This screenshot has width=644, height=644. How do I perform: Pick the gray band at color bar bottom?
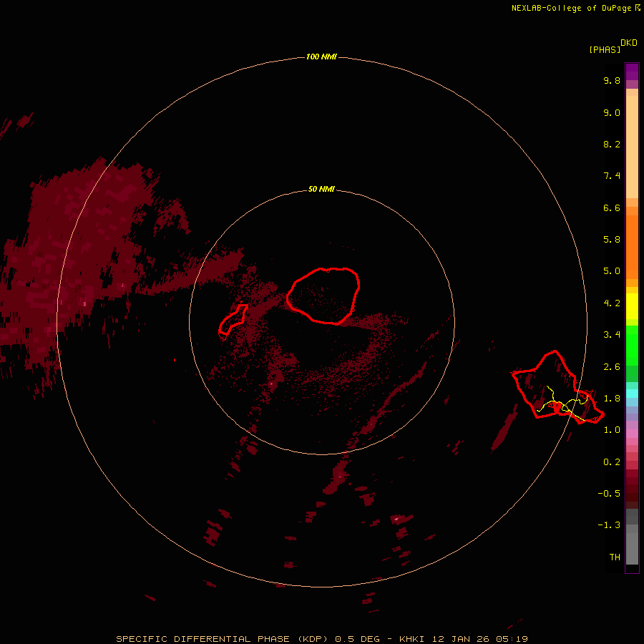coord(632,550)
